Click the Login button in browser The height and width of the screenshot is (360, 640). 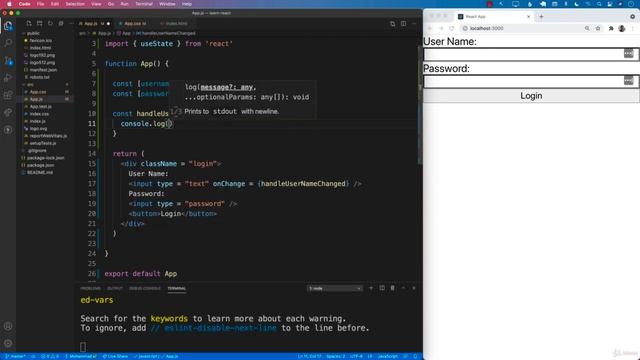[x=531, y=96]
